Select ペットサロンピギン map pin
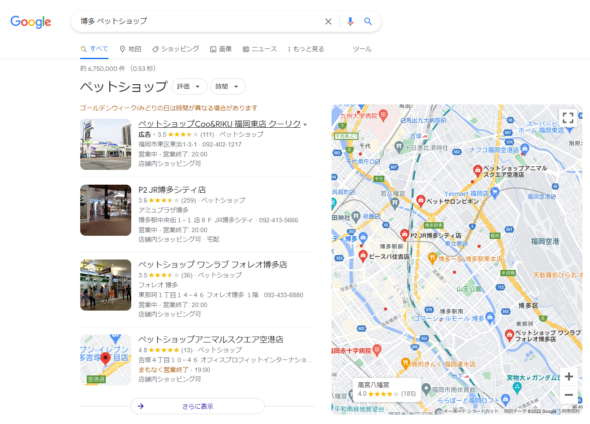 [421, 201]
